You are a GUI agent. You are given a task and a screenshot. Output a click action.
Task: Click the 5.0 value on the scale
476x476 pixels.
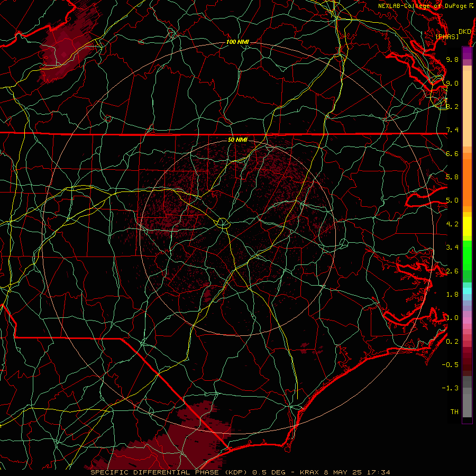452,200
